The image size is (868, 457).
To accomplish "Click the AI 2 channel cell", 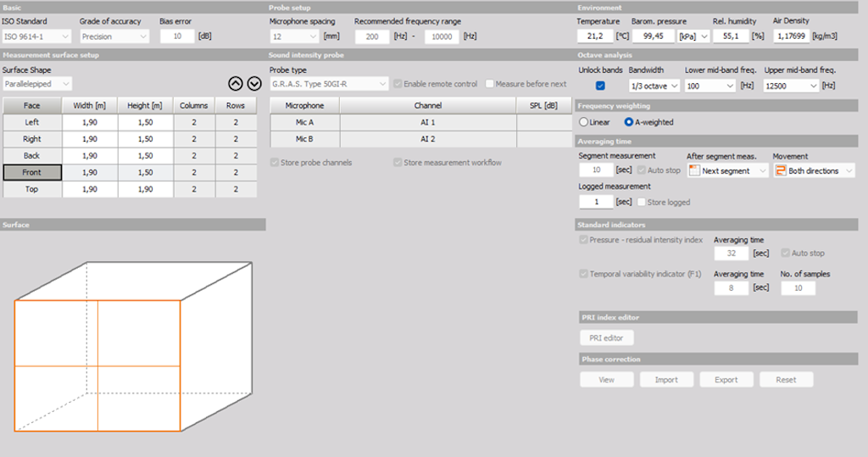I will point(428,139).
